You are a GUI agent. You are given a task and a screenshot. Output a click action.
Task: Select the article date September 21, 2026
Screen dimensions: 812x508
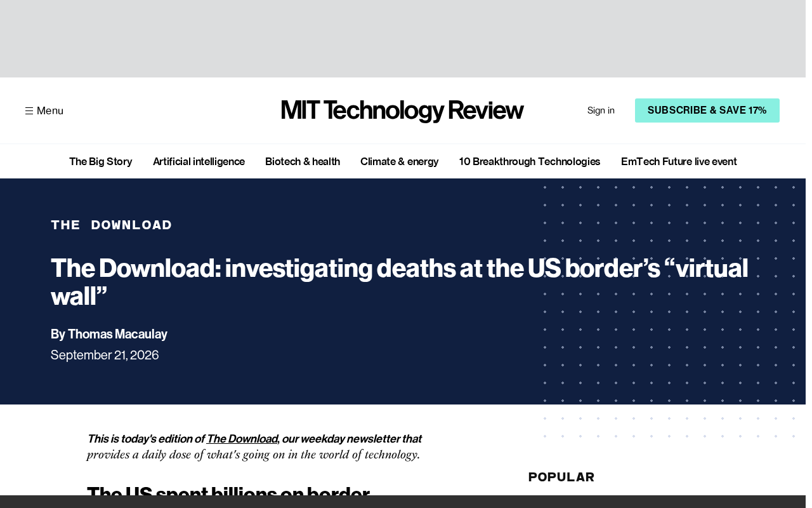(x=105, y=355)
